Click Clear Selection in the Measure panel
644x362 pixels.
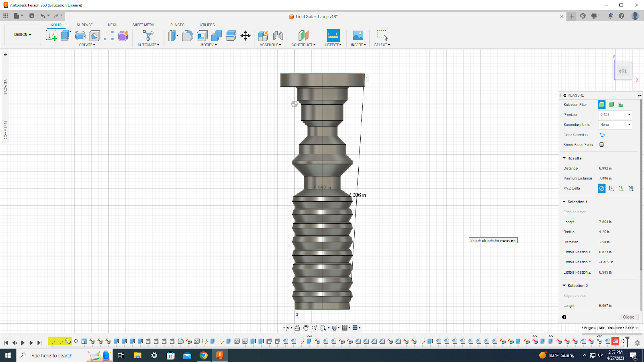(602, 134)
